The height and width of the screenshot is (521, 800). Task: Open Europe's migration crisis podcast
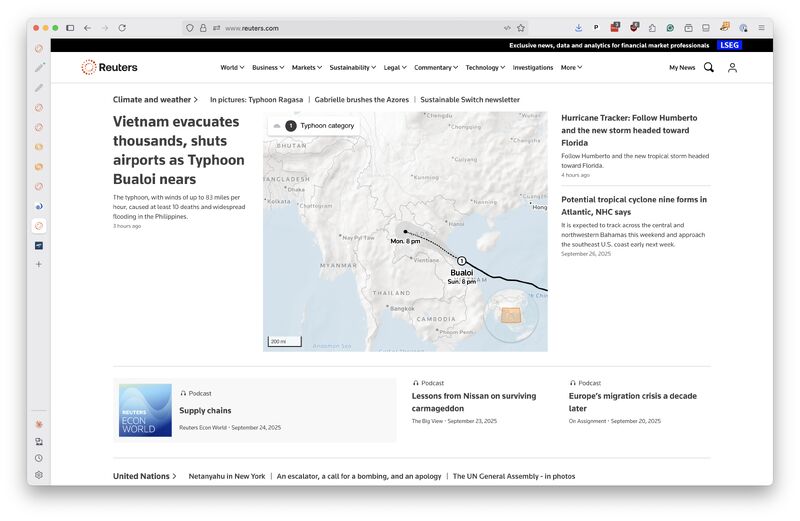pos(633,402)
